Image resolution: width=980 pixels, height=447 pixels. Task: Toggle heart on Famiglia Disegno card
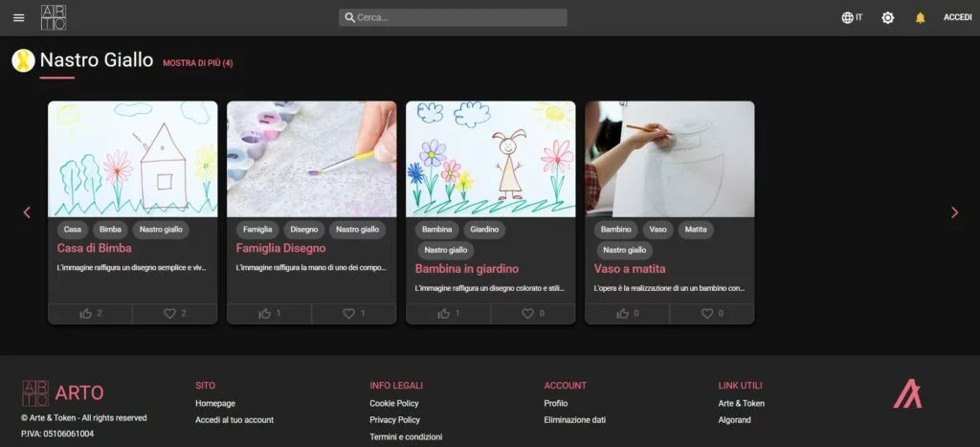tap(354, 313)
